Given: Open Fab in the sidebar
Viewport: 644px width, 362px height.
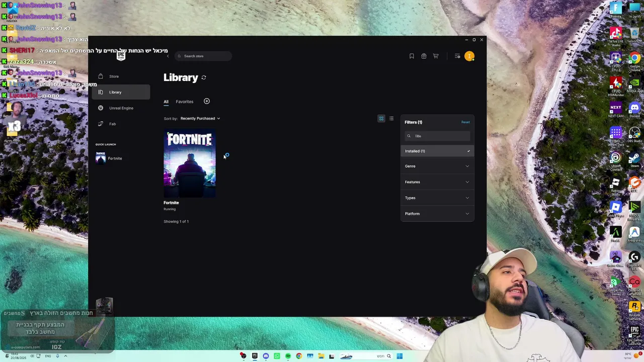Looking at the screenshot, I should [x=121, y=124].
